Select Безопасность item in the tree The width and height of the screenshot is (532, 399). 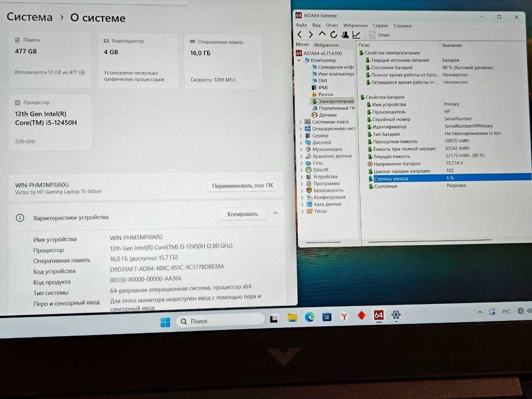pyautogui.click(x=324, y=190)
